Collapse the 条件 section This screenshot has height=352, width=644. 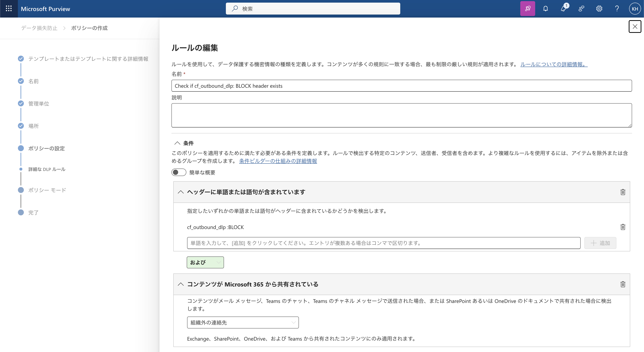(x=177, y=143)
